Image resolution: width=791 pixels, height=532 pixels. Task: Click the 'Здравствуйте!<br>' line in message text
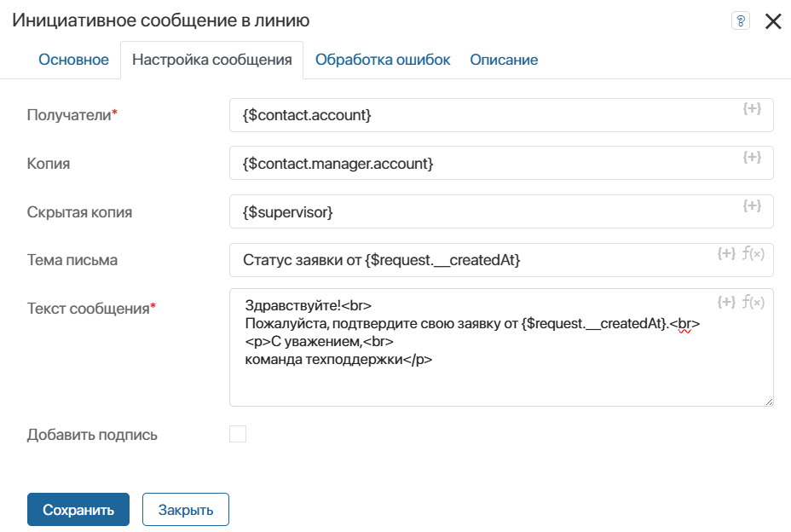tap(309, 305)
